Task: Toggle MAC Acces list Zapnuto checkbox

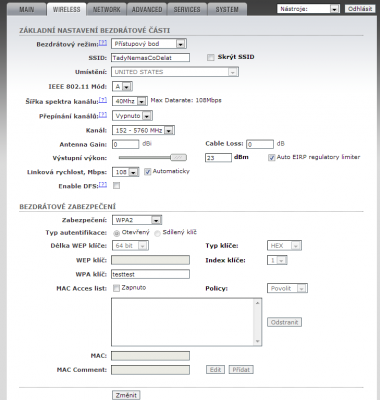Action: click(x=116, y=288)
